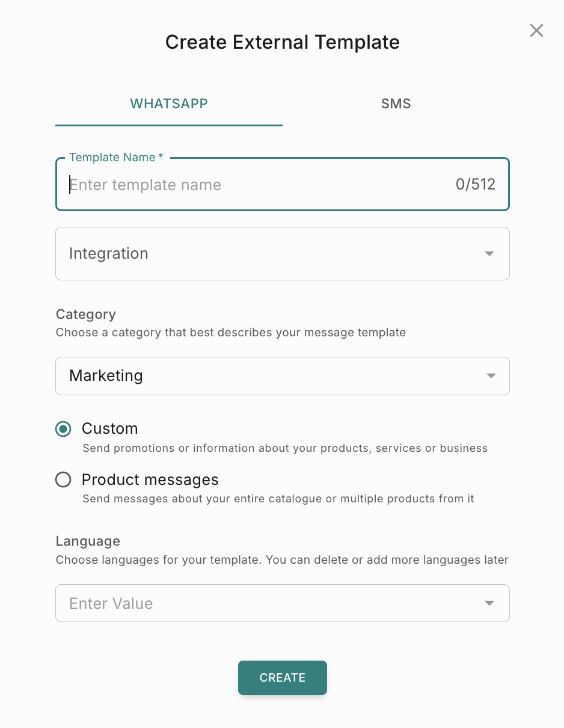Click the 0/512 character counter
This screenshot has width=564, height=728.
475,185
